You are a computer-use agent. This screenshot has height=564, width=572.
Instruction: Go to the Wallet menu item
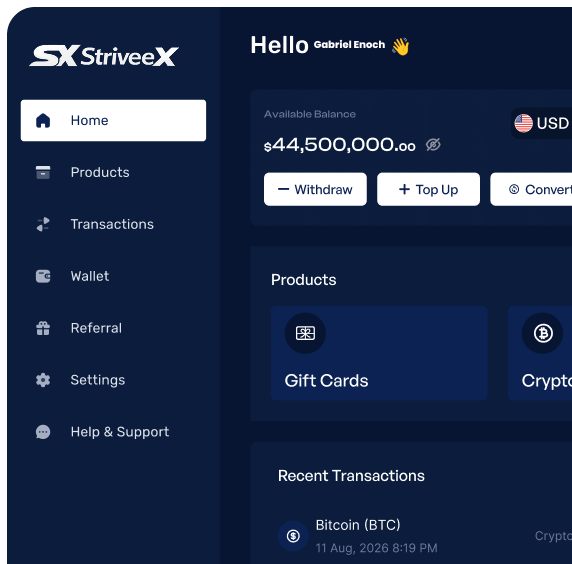[x=113, y=276]
